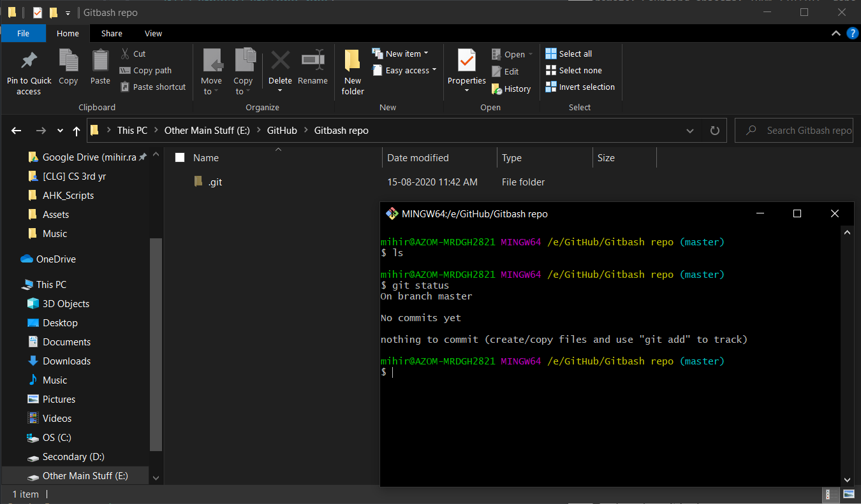Click GitHub in the address breadcrumb
Viewport: 861px width, 504px height.
coord(282,131)
